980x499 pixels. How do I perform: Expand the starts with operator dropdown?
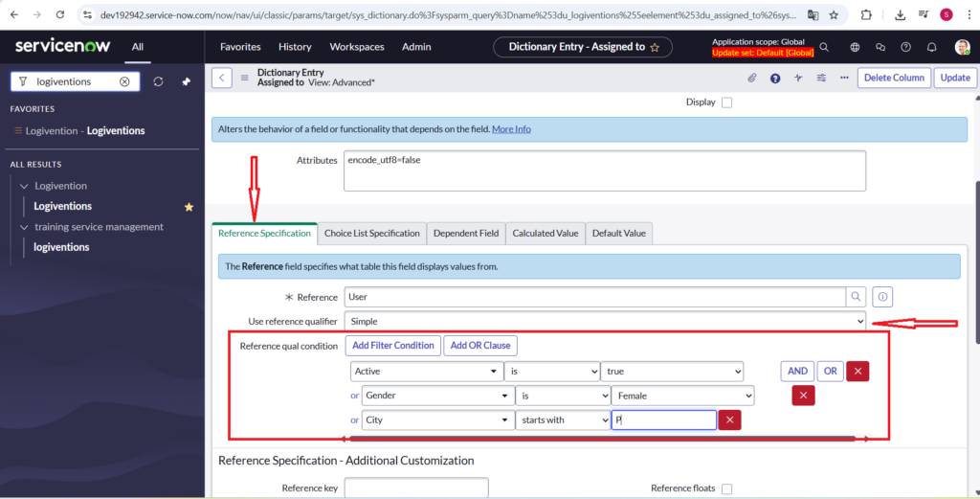[x=563, y=420]
